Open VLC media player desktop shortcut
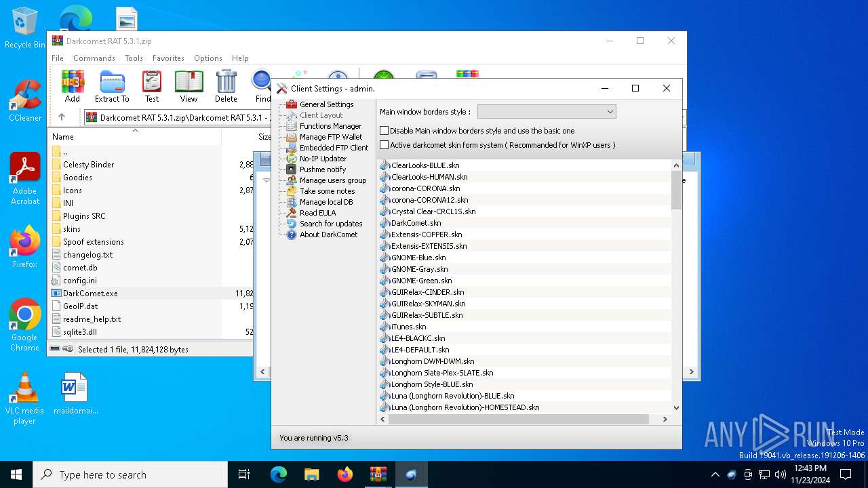Viewport: 868px width, 488px height. pyautogui.click(x=25, y=400)
